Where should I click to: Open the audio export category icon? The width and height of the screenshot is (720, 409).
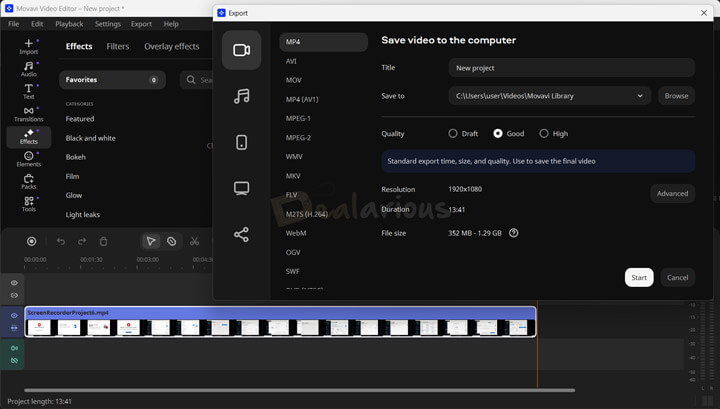[241, 96]
